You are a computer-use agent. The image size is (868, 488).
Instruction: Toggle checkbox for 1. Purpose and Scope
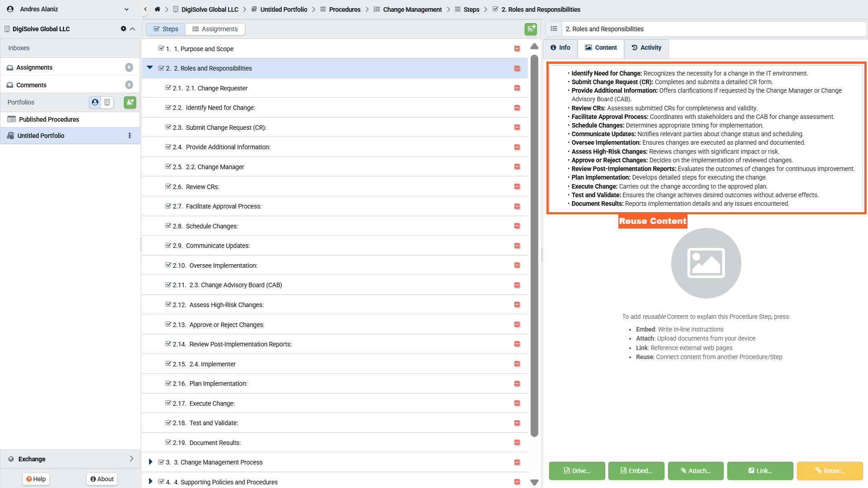[x=161, y=48]
